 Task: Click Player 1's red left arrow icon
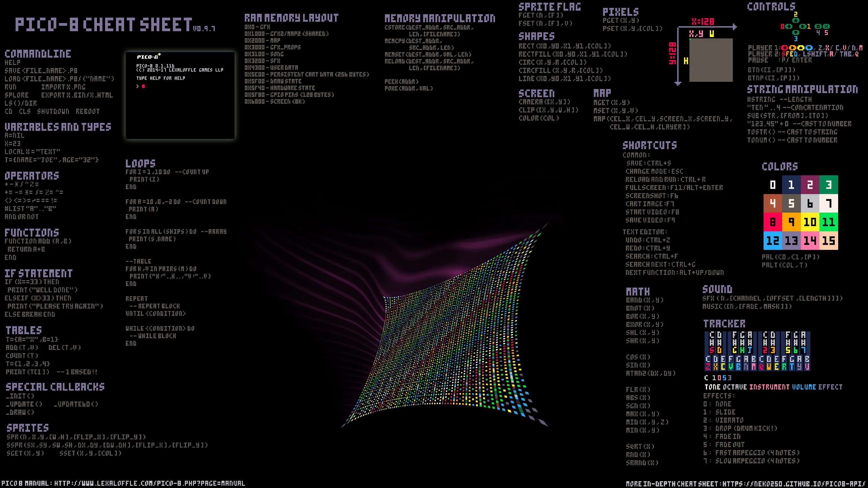click(785, 48)
